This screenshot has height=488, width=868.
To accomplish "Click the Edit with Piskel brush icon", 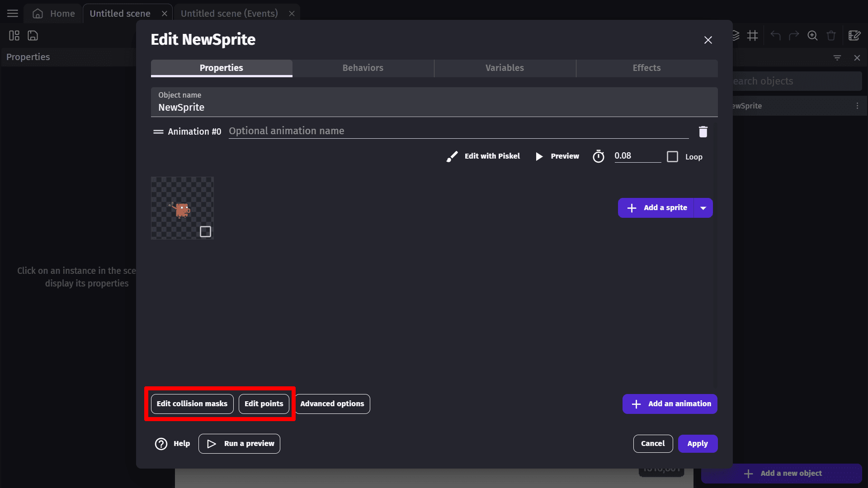I will [x=452, y=156].
